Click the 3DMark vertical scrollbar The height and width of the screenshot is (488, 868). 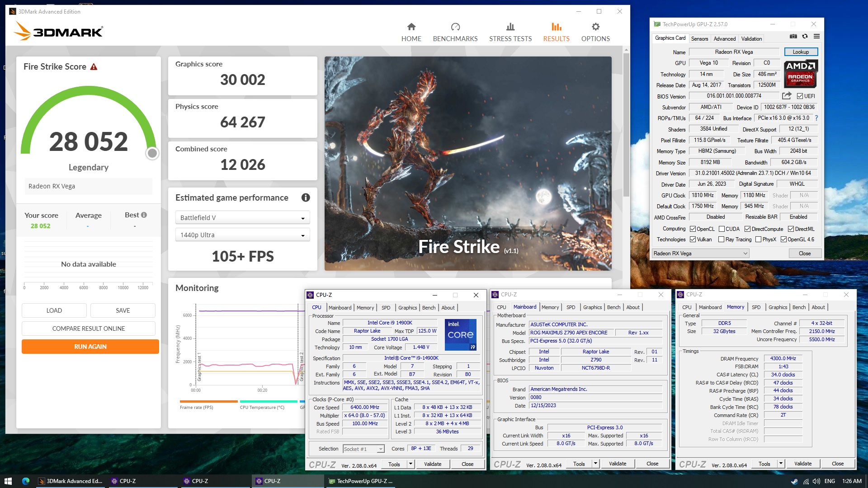(x=626, y=124)
